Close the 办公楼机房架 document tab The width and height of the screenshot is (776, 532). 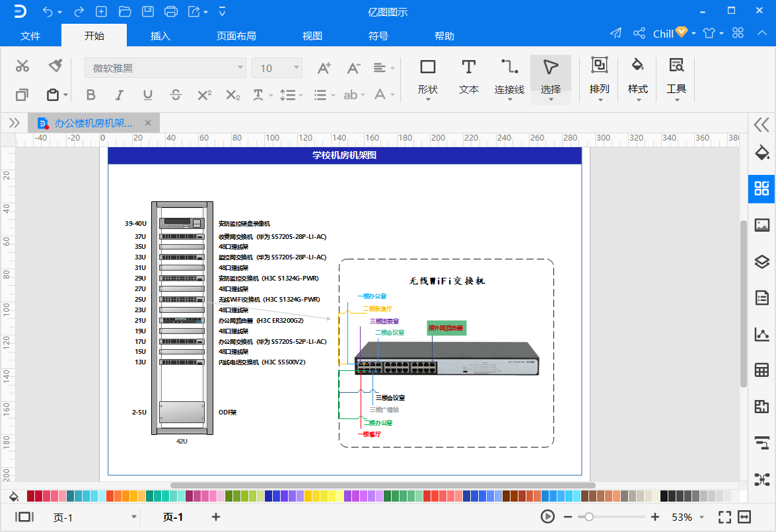pos(147,123)
